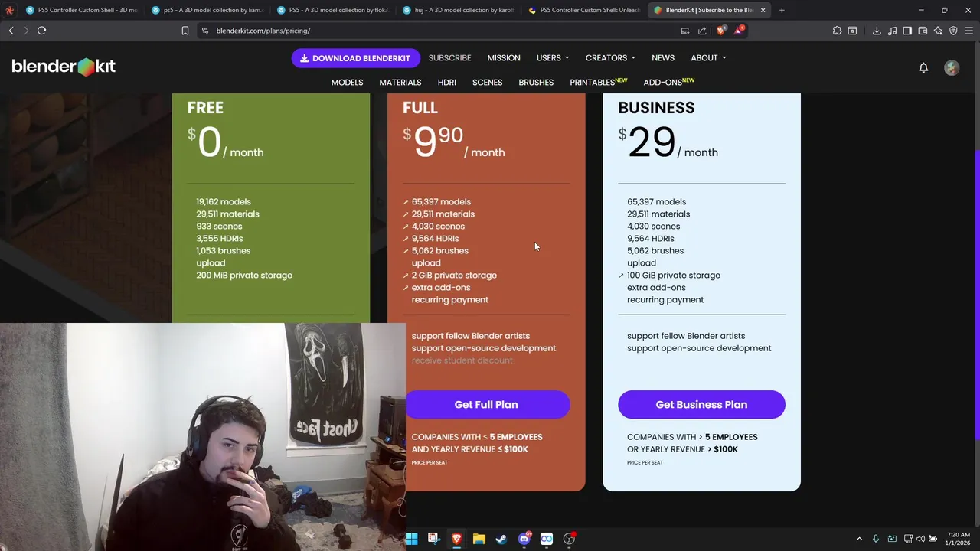Expand the ABOUT dropdown menu
The image size is (980, 551).
[x=708, y=58]
